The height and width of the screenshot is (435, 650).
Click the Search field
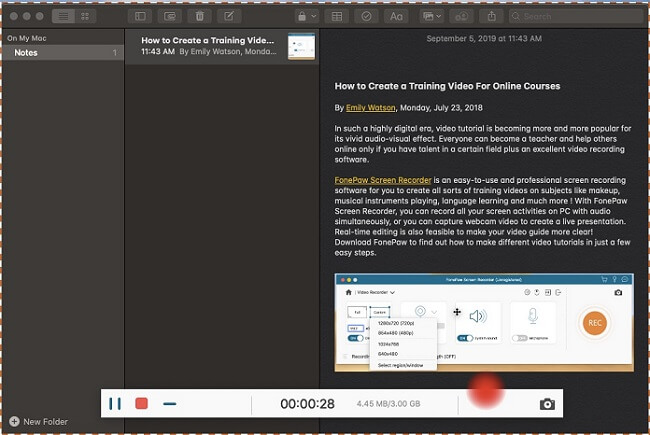[576, 16]
